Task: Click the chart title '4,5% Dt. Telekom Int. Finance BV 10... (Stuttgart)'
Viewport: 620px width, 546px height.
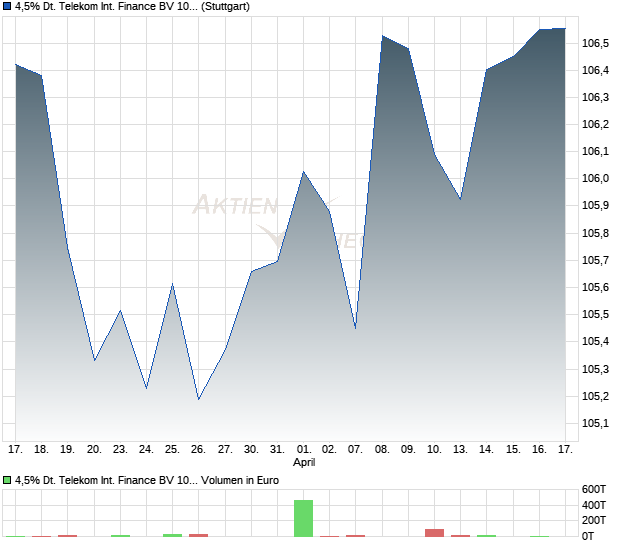Action: (x=132, y=7)
